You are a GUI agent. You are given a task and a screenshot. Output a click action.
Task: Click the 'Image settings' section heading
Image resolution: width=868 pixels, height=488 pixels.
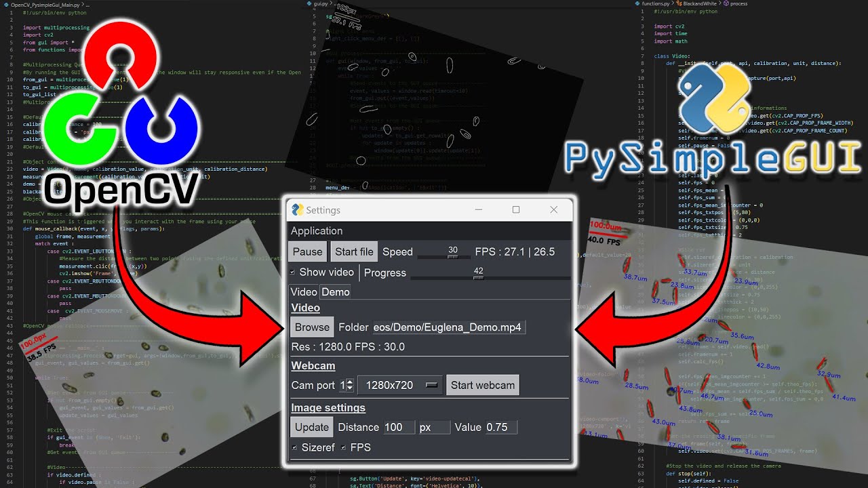[328, 408]
